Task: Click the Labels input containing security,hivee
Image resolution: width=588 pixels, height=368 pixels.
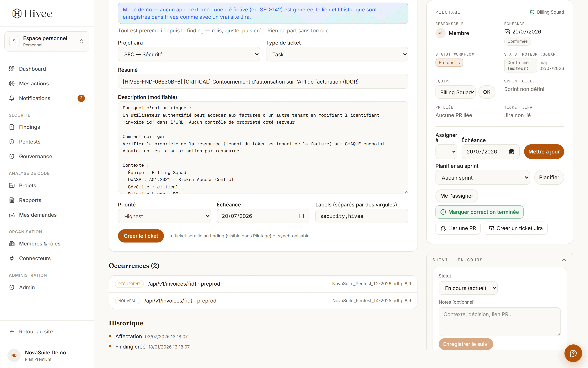Action: tap(362, 216)
